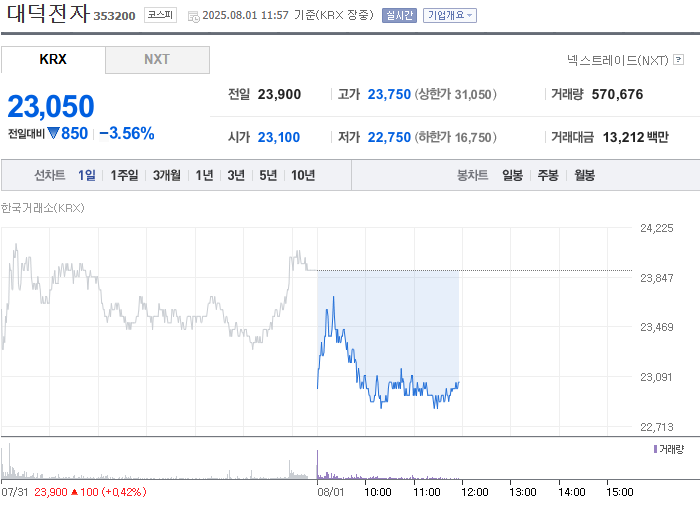Viewport: 700px width, 505px height.
Task: Switch to the KRX tab
Action: [53, 59]
